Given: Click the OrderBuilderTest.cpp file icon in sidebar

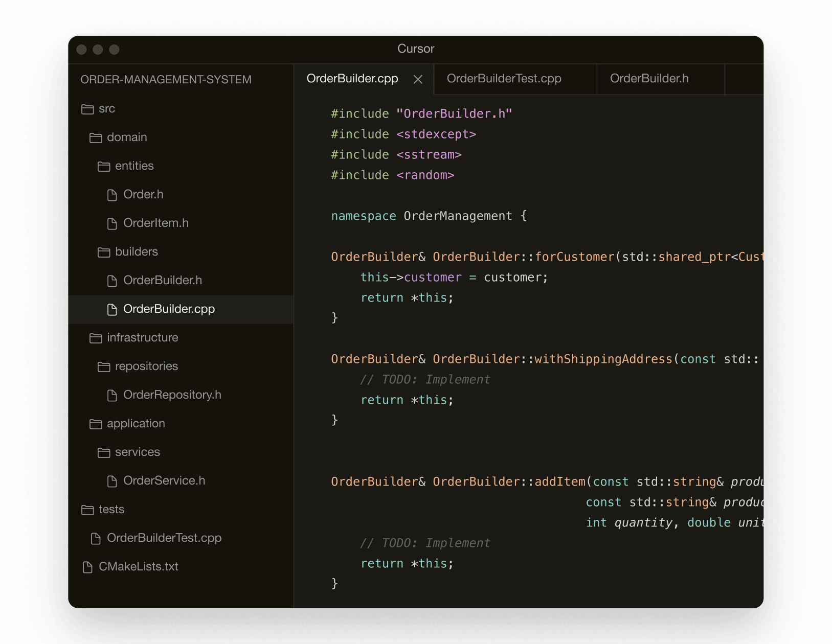Looking at the screenshot, I should click(x=96, y=538).
